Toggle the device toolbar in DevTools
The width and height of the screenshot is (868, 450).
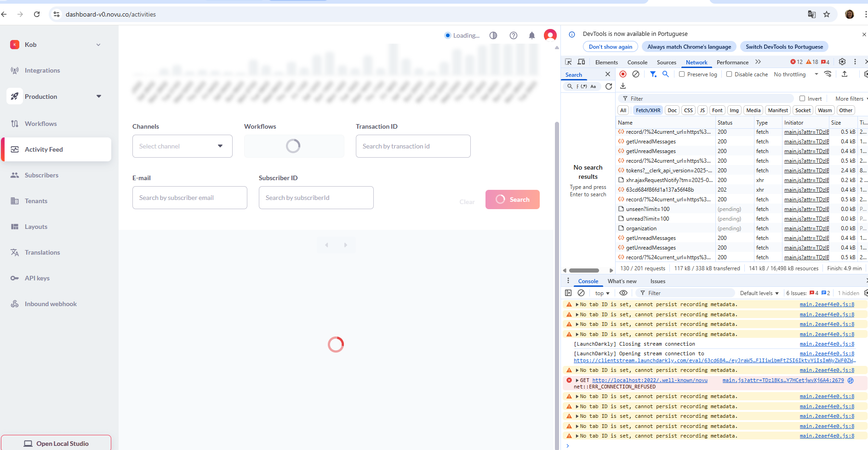click(582, 62)
